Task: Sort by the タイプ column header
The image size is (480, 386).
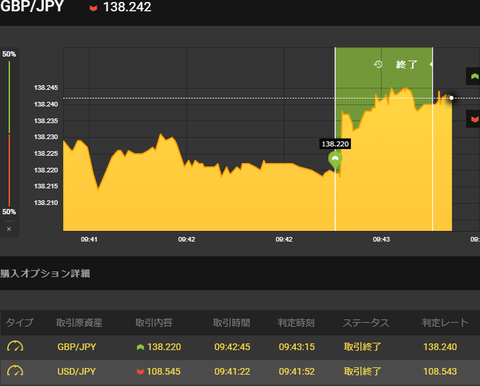Action: 20,322
